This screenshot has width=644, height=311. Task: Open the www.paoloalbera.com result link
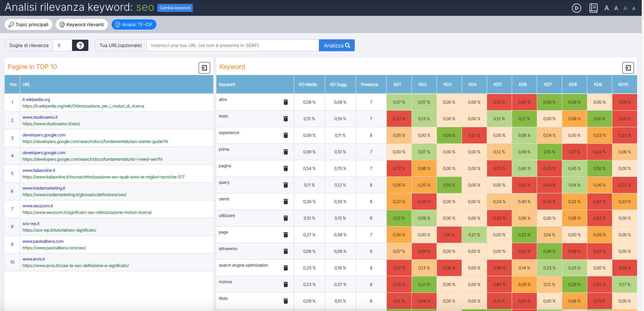point(43,241)
